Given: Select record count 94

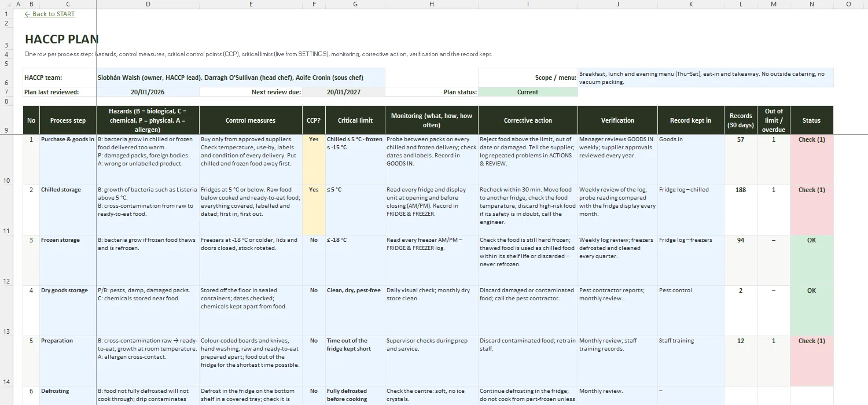Looking at the screenshot, I should (x=741, y=260).
